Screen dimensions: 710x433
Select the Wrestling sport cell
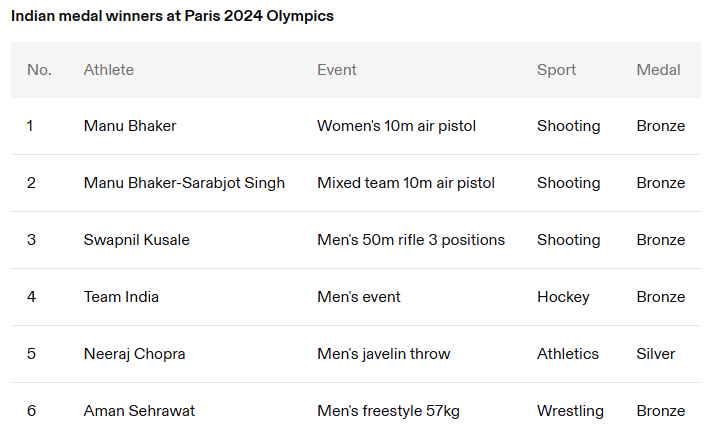click(570, 411)
